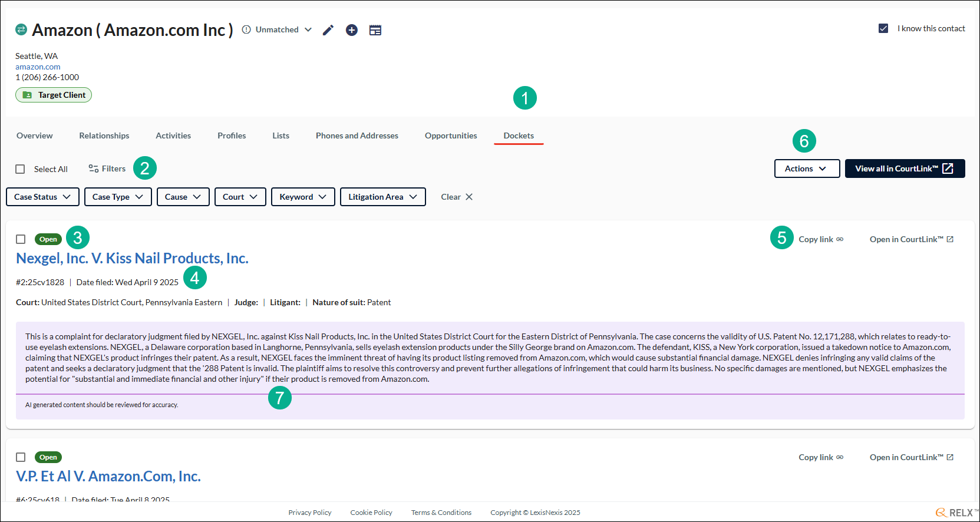Switch to the Opportunities tab

click(x=451, y=136)
